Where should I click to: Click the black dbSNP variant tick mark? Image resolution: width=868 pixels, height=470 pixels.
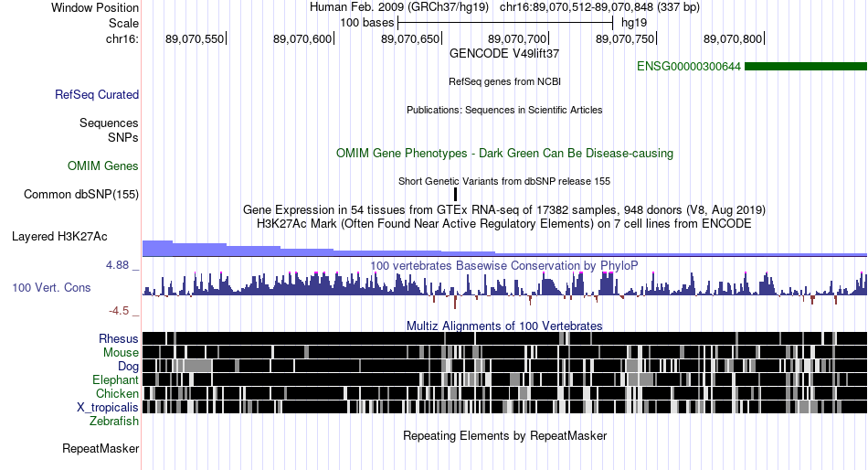[x=456, y=195]
